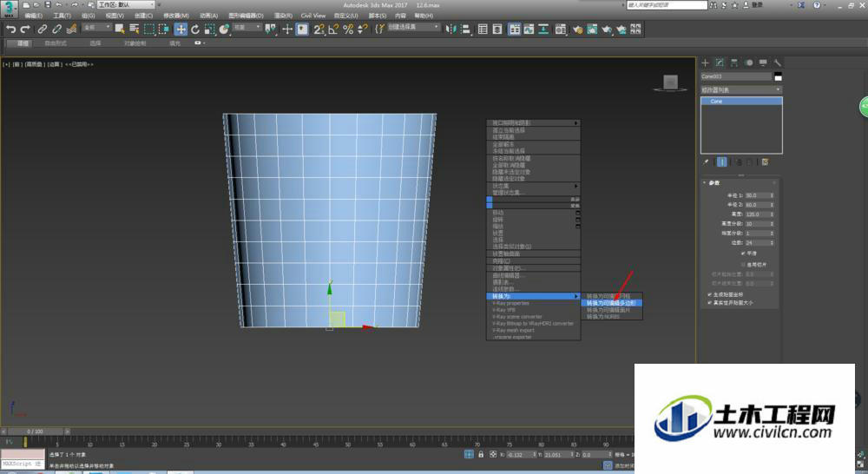Image resolution: width=868 pixels, height=474 pixels.
Task: Save file using the floppy disk icon
Action: 48,4
